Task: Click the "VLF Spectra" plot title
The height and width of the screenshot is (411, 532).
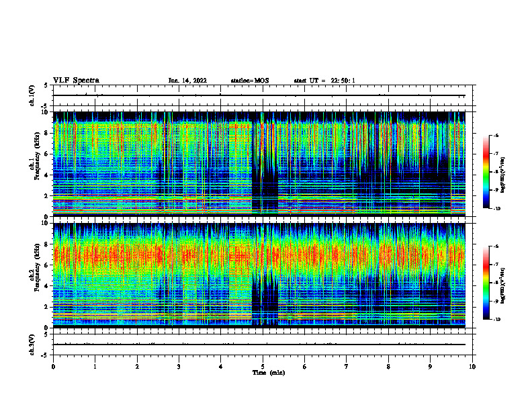Action: click(x=76, y=81)
